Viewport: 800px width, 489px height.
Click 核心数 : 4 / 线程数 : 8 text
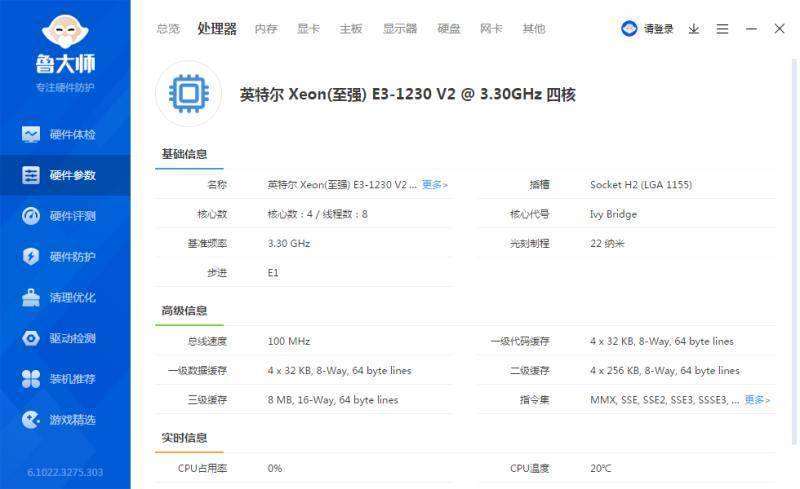coord(317,214)
